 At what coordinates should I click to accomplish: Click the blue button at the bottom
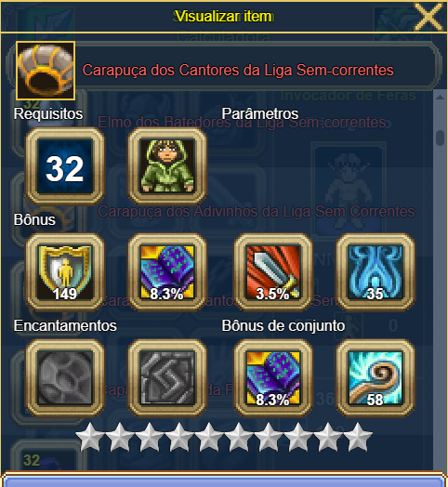224,480
